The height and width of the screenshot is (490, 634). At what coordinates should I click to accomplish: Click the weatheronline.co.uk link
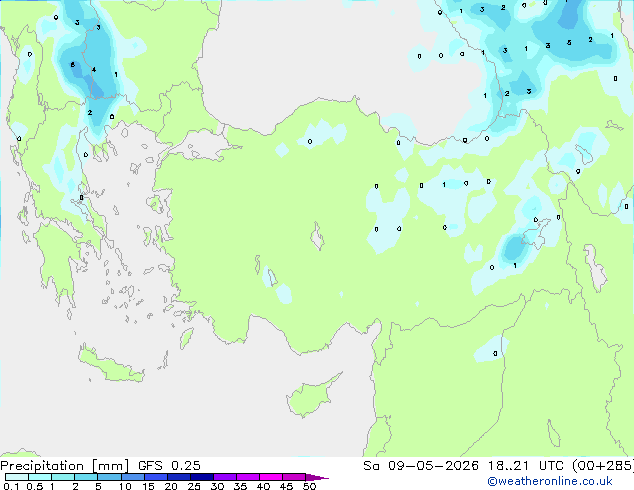550,481
